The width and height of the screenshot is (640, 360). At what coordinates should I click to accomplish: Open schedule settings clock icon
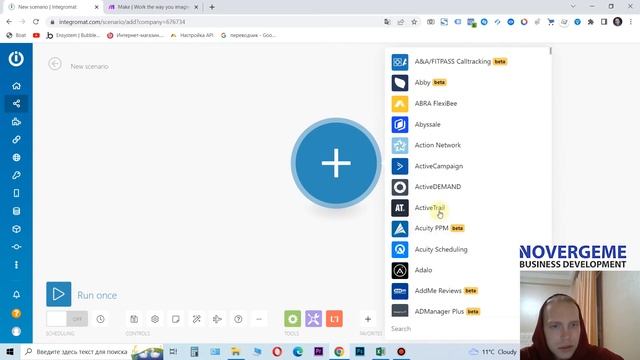100,319
